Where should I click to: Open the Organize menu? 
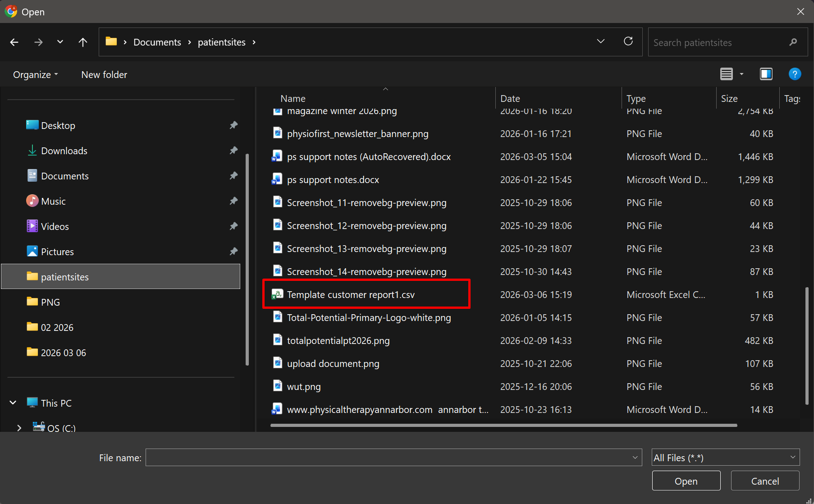coord(36,75)
